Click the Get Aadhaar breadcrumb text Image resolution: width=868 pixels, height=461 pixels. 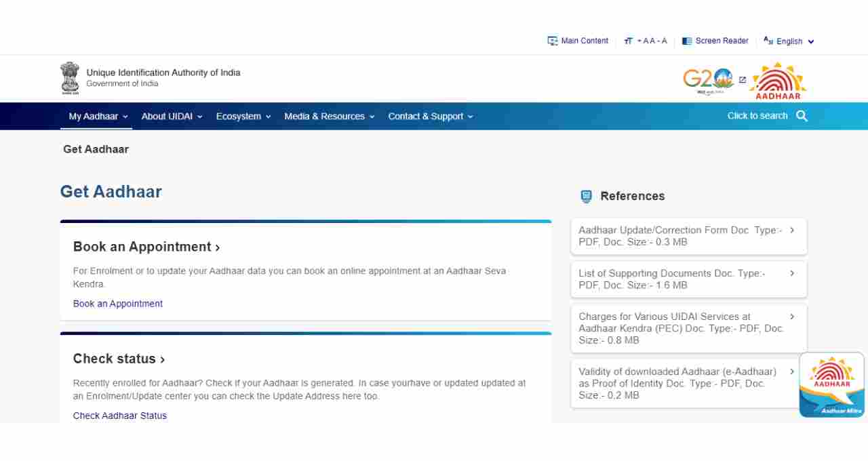(x=96, y=149)
